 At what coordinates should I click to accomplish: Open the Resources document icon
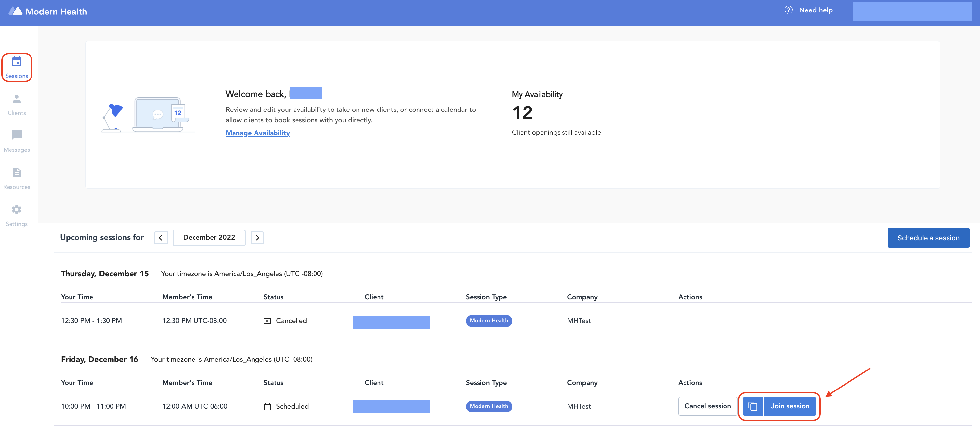pyautogui.click(x=17, y=173)
